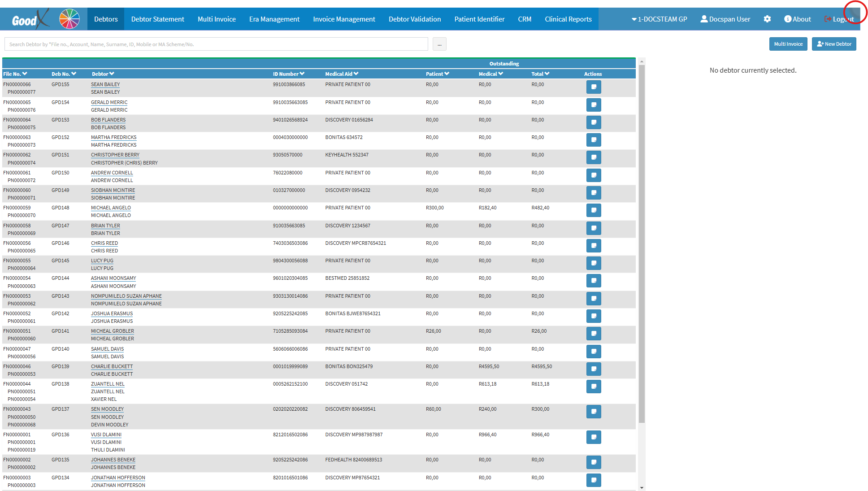Click action icon for CHARLIE BUCKETT row
Viewport: 868px width, 491px height.
click(594, 369)
